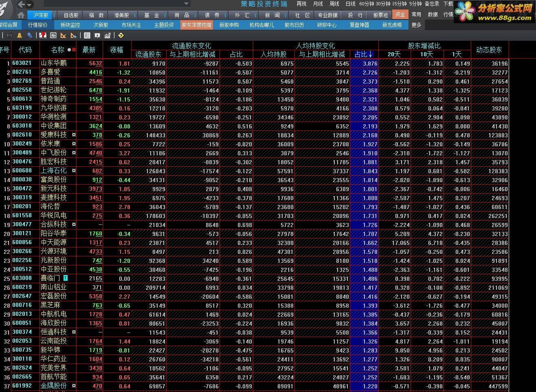Expand the 港美股 tab dropdown dots

coord(134,15)
